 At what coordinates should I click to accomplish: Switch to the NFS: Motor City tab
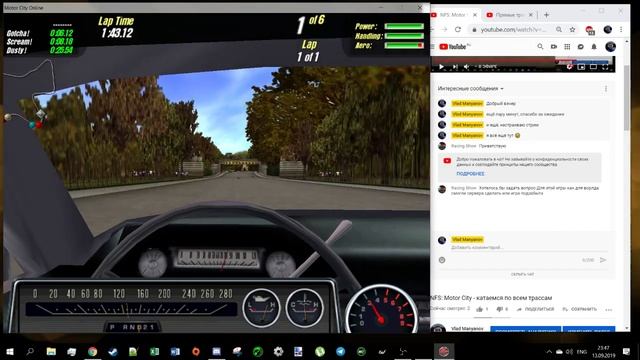click(x=453, y=15)
